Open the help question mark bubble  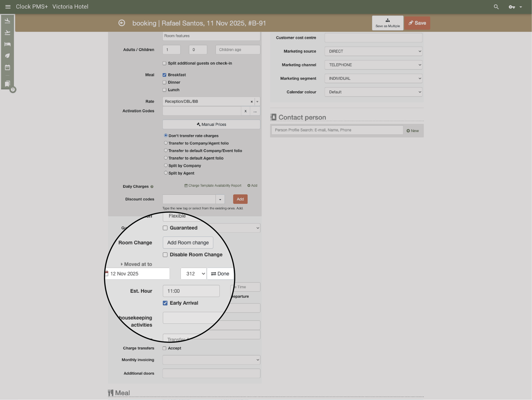click(13, 90)
